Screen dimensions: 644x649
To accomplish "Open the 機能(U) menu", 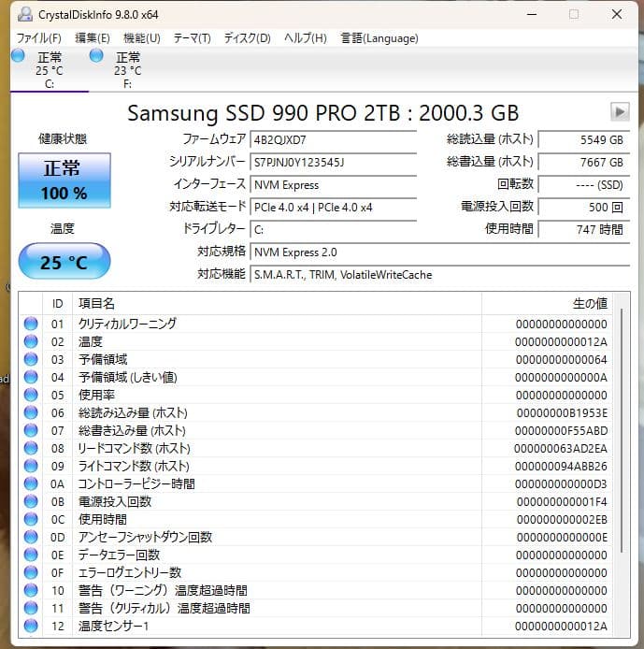I will [x=142, y=38].
